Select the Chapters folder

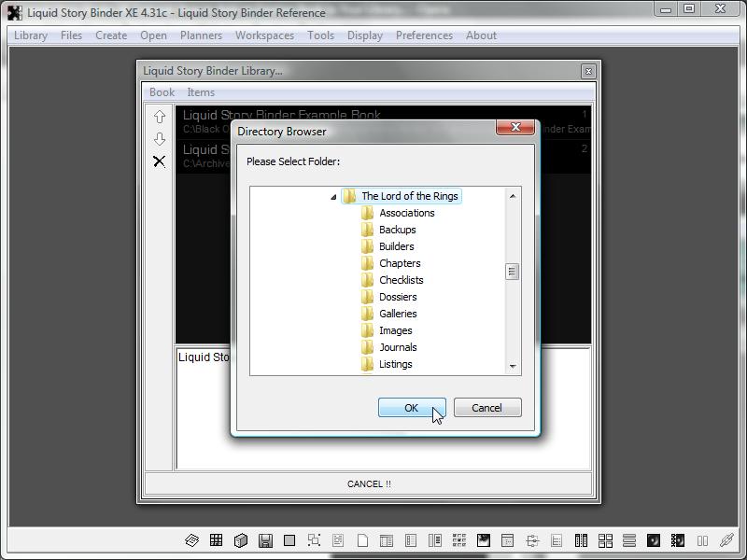pyautogui.click(x=400, y=263)
